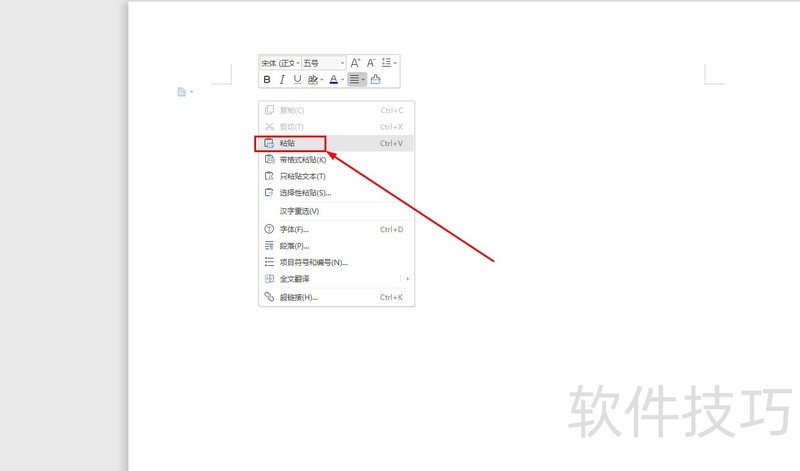The image size is (800, 471).
Task: Open 项目符号和编号(N)... bullets and numbering
Action: 337,262
